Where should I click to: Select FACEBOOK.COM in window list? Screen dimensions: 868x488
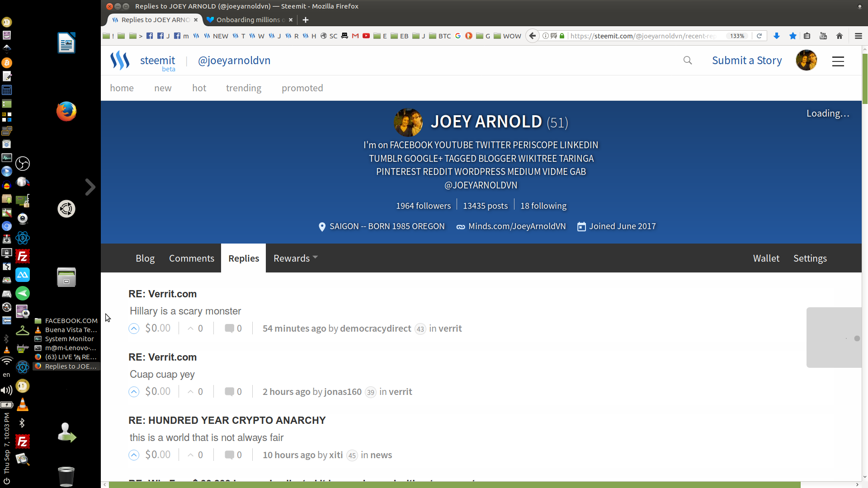pos(66,321)
